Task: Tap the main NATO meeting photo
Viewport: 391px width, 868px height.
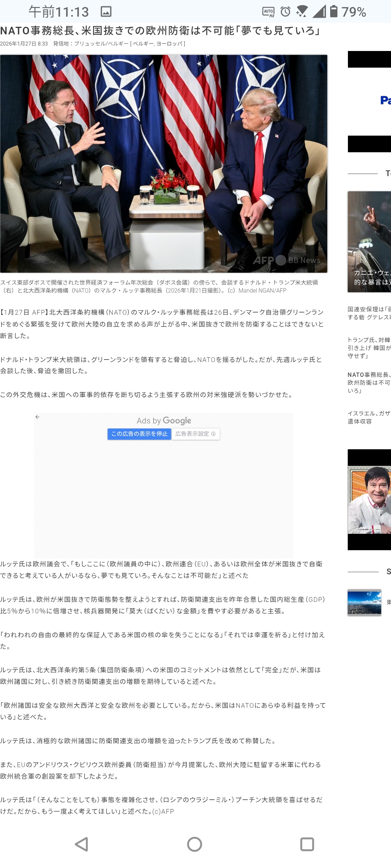Action: tap(164, 163)
